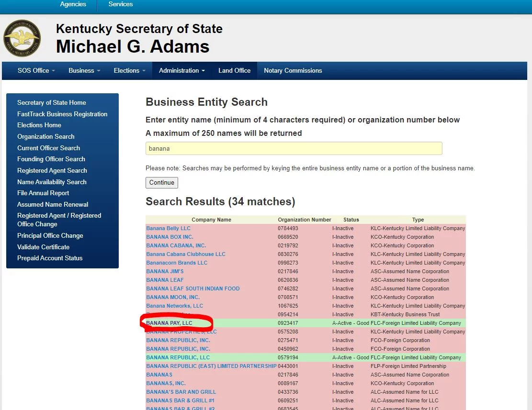Expand the SOS Office dropdown menu
This screenshot has height=410, width=532.
(x=36, y=70)
